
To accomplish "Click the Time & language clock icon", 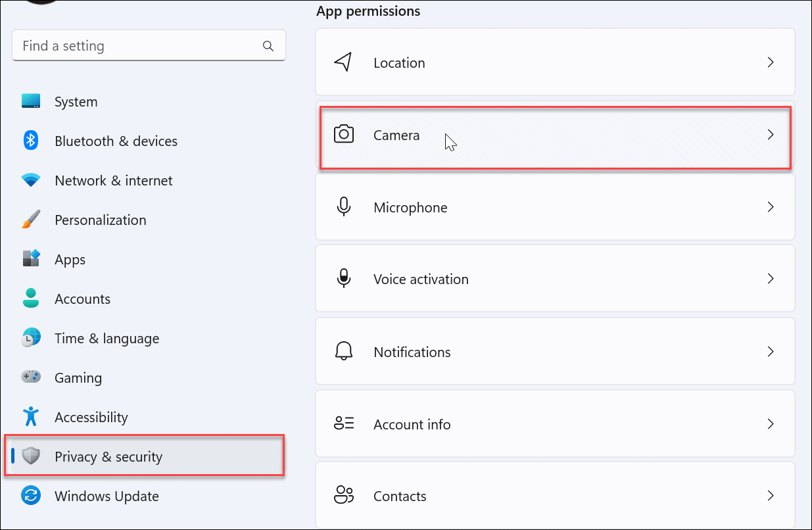I will (31, 338).
